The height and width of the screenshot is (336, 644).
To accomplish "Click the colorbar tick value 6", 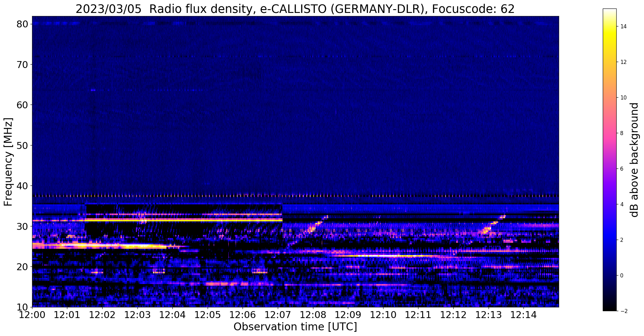I will click(x=621, y=169).
